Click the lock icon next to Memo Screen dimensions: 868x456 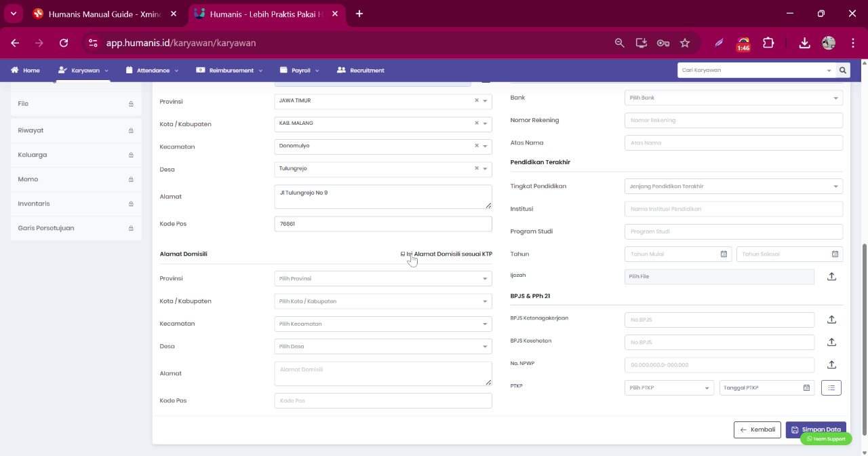click(131, 179)
